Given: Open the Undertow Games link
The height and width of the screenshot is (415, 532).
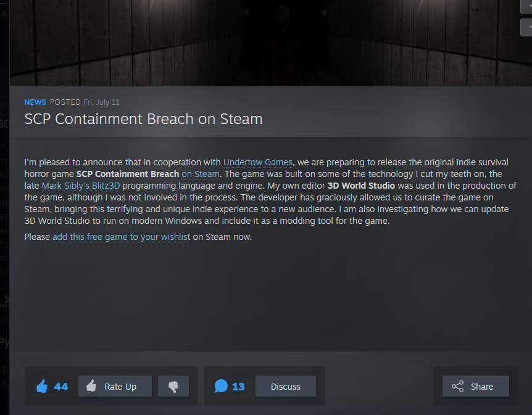Looking at the screenshot, I should [258, 162].
